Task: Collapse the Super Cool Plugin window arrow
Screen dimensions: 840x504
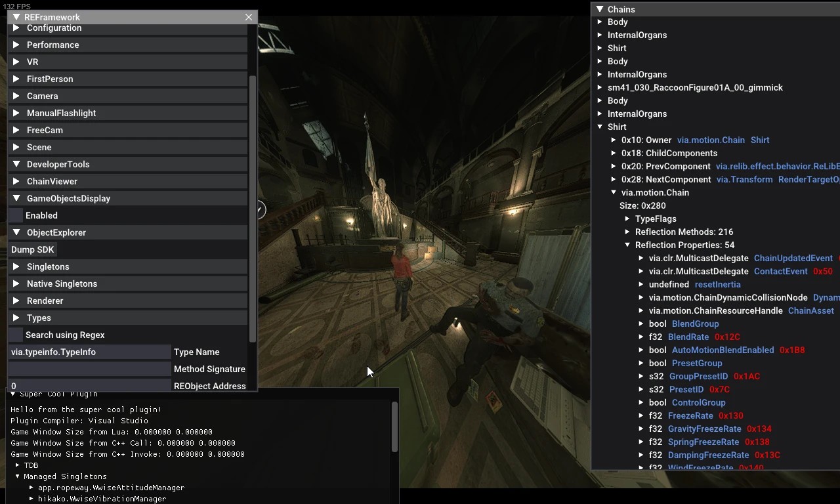Action: [x=13, y=394]
